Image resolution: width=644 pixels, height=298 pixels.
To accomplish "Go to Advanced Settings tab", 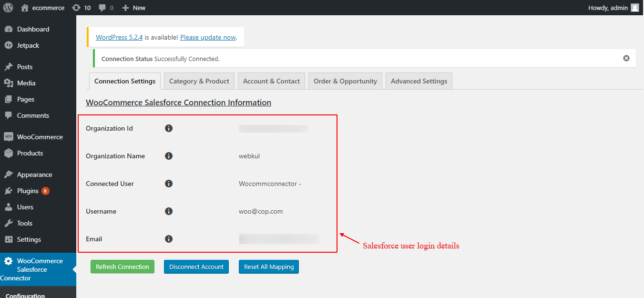I will pos(419,81).
